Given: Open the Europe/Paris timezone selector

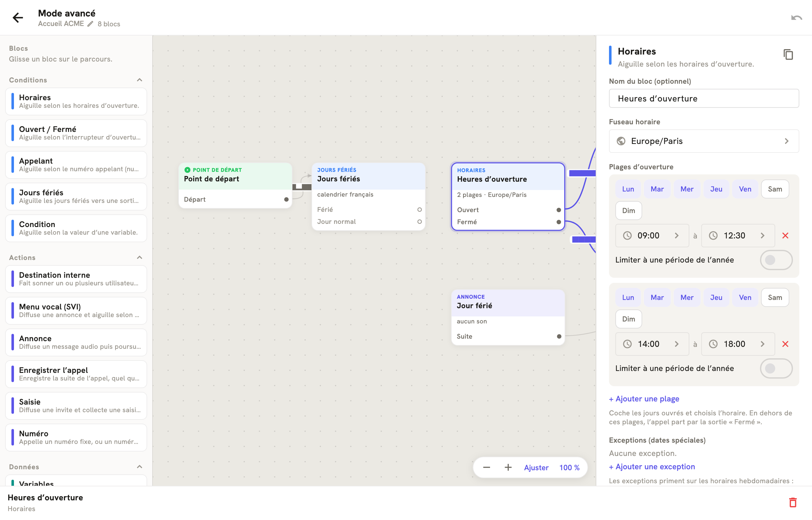Looking at the screenshot, I should click(x=704, y=141).
